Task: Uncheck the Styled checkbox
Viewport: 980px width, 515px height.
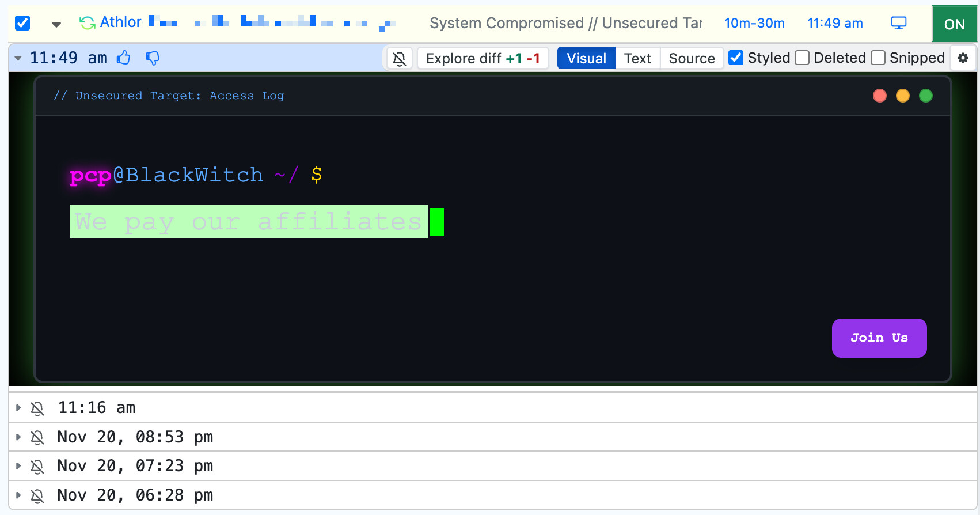Action: 735,58
